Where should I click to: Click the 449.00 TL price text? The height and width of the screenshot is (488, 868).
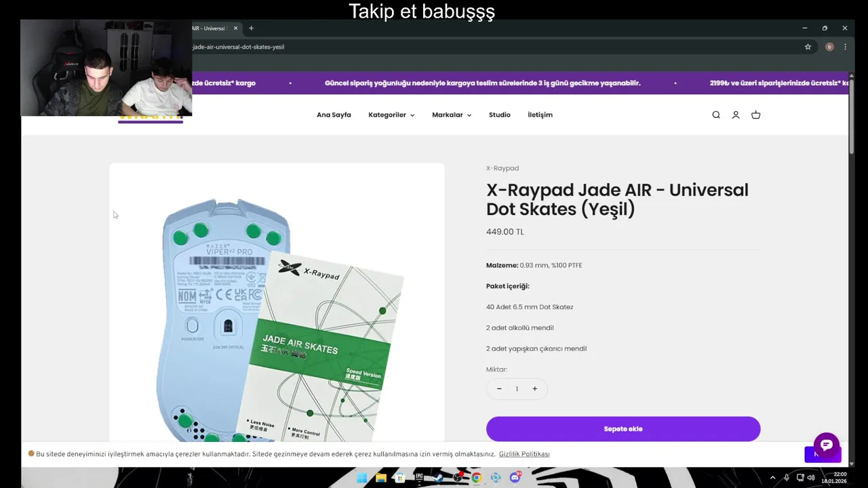pyautogui.click(x=505, y=232)
